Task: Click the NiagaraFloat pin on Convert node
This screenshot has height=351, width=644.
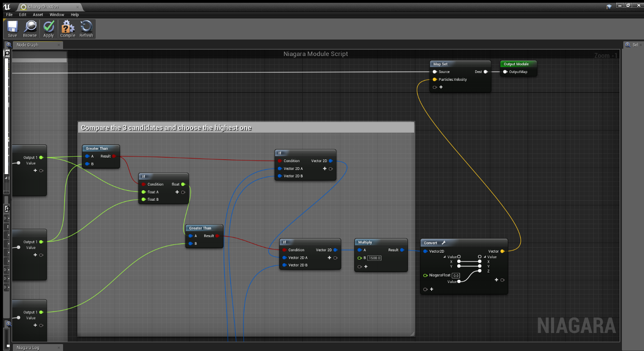Action: (x=425, y=275)
